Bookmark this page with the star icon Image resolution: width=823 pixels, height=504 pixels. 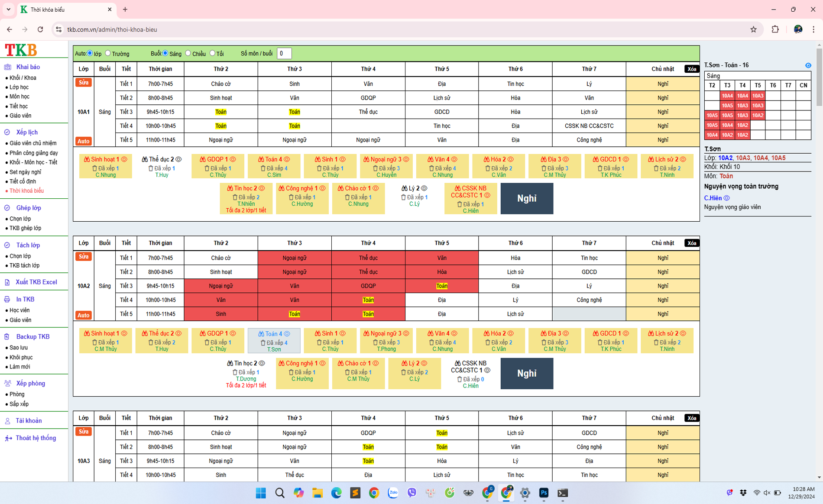753,29
